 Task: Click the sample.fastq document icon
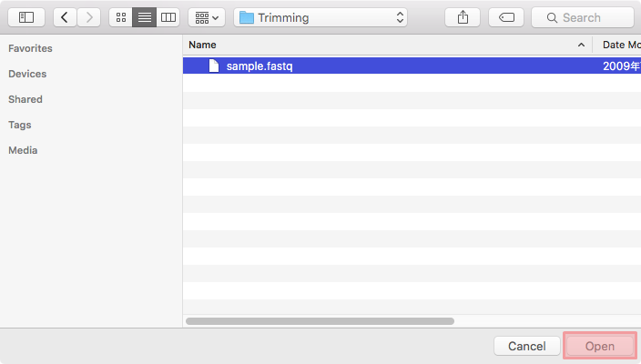(214, 66)
